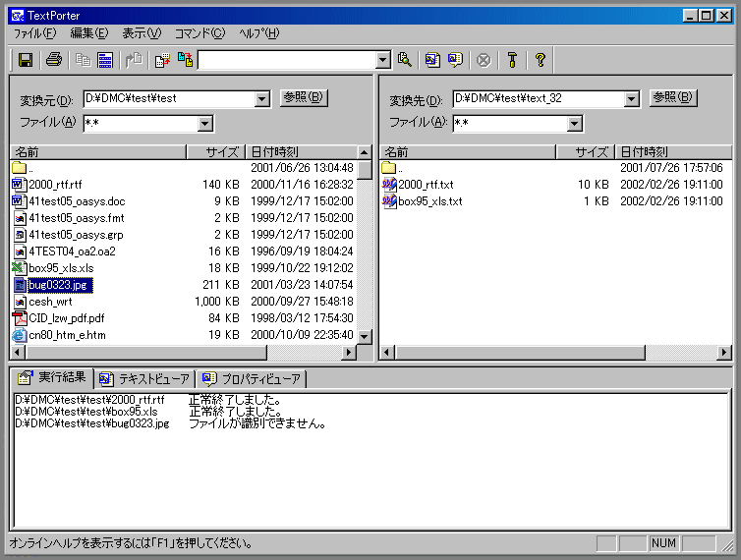Click the question mark help icon
This screenshot has height=560, width=741.
coord(541,60)
